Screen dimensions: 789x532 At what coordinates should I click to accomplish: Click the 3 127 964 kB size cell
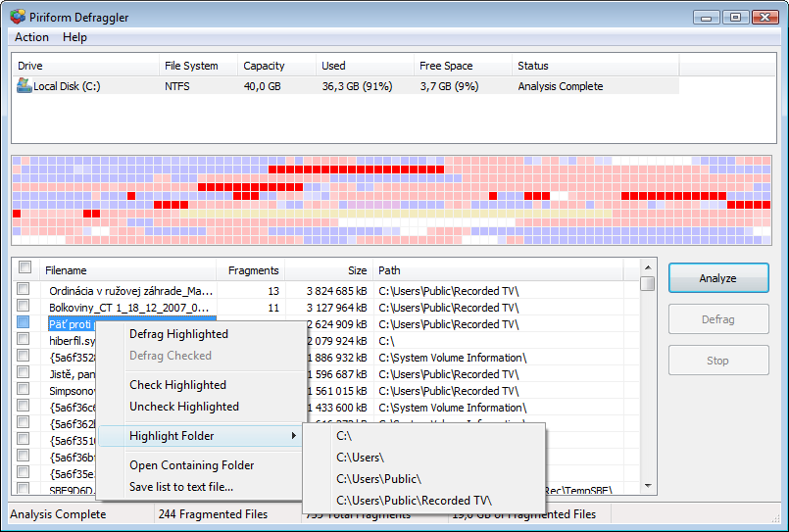[336, 308]
